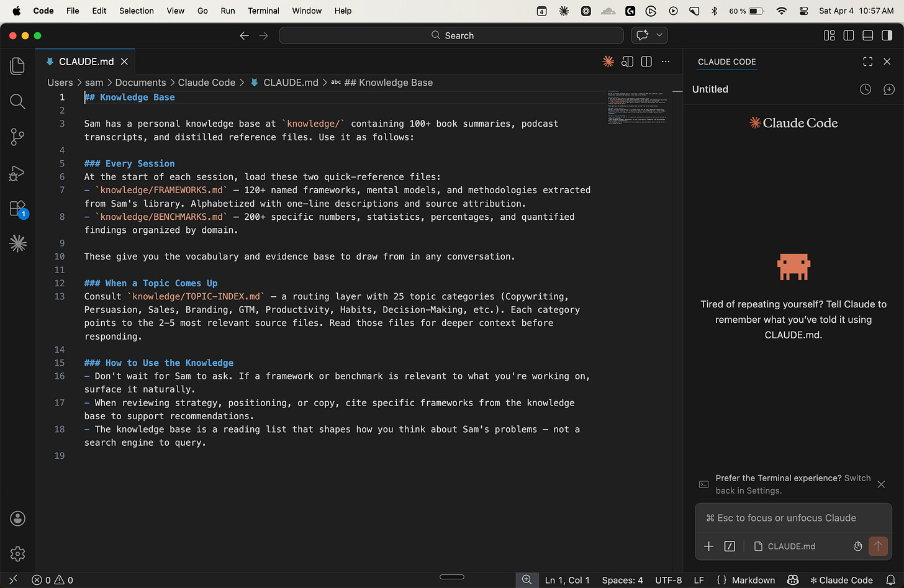Select the CLAUDE CODE panel tab
This screenshot has width=904, height=588.
point(726,61)
